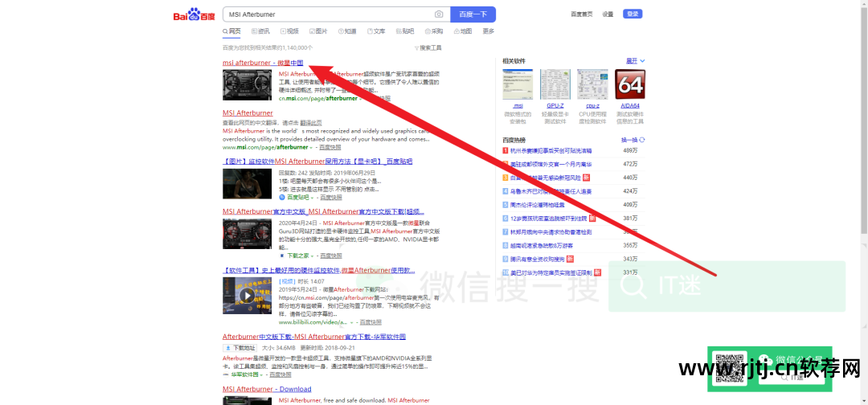Switch to the 图片 tab
Viewport: 868px width, 405px height.
[317, 31]
